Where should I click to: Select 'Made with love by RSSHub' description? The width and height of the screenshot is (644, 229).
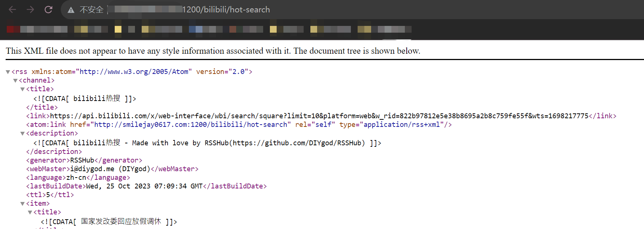pyautogui.click(x=207, y=143)
